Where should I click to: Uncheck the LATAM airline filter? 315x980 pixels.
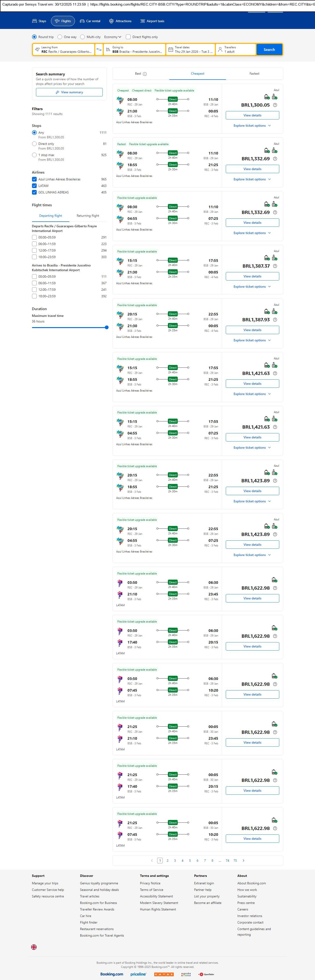[x=34, y=186]
